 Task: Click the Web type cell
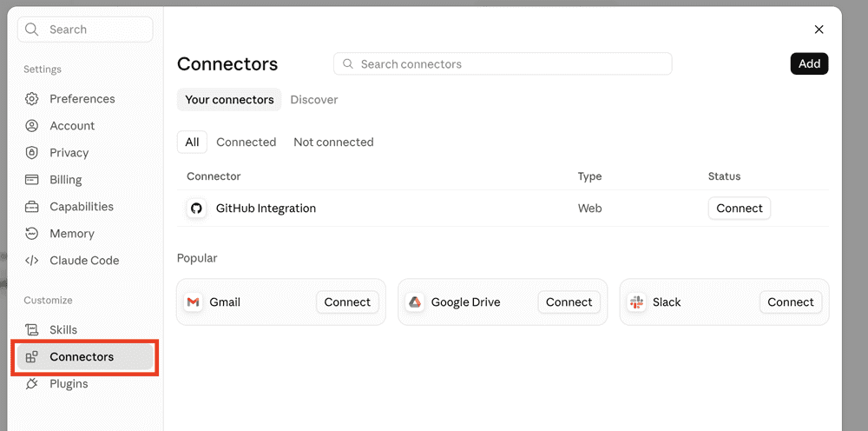pyautogui.click(x=589, y=209)
